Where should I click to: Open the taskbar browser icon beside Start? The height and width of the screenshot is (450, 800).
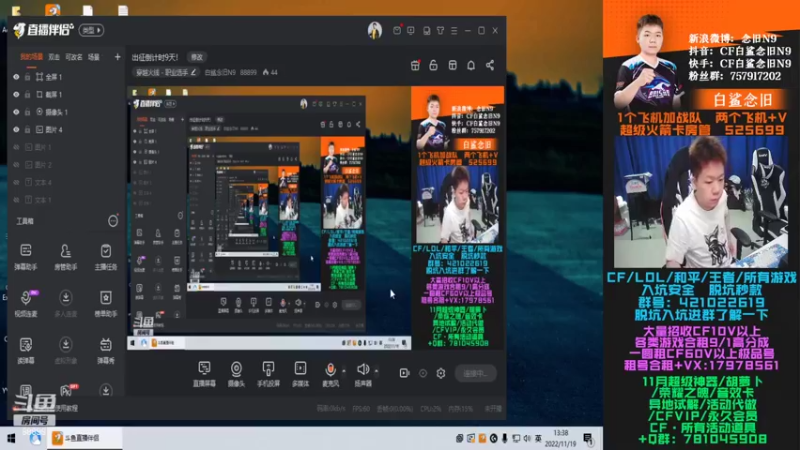pyautogui.click(x=35, y=438)
